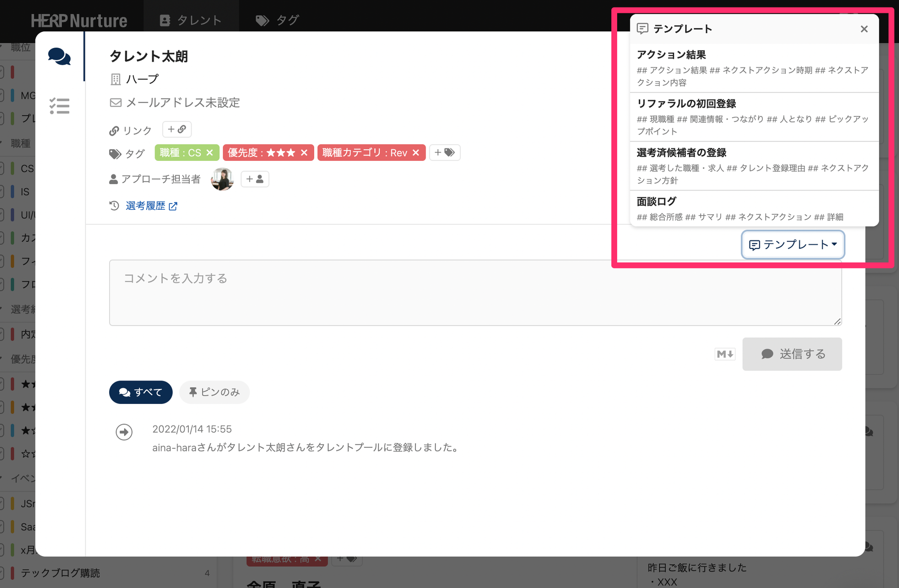Remove the 優先度 star tag
The height and width of the screenshot is (588, 899).
[x=304, y=153]
